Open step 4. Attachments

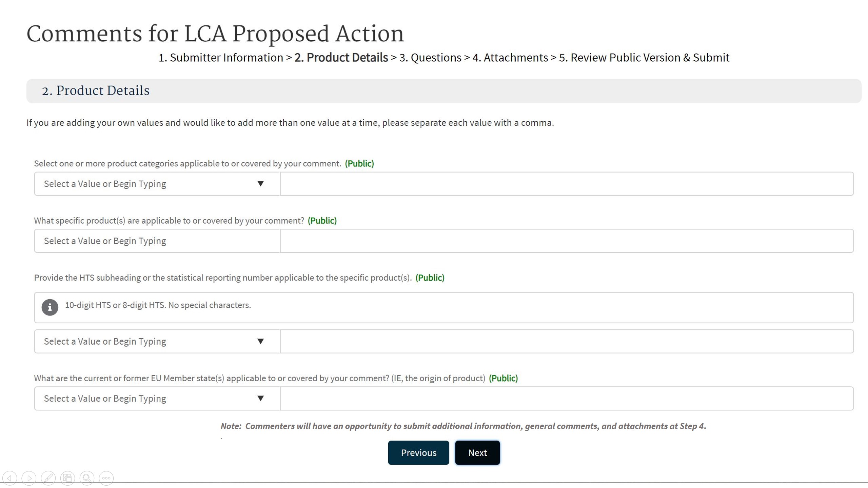[x=510, y=58]
